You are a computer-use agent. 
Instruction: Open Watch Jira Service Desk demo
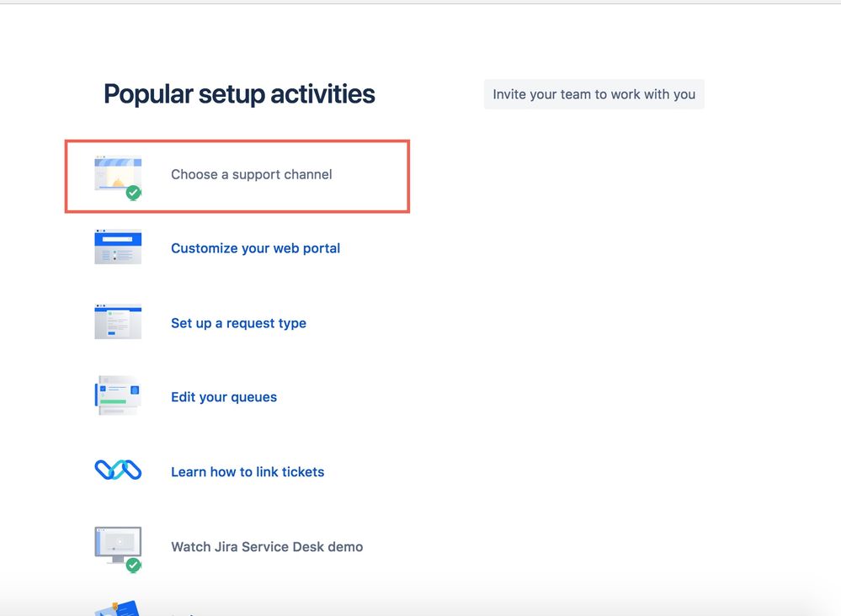click(x=267, y=547)
